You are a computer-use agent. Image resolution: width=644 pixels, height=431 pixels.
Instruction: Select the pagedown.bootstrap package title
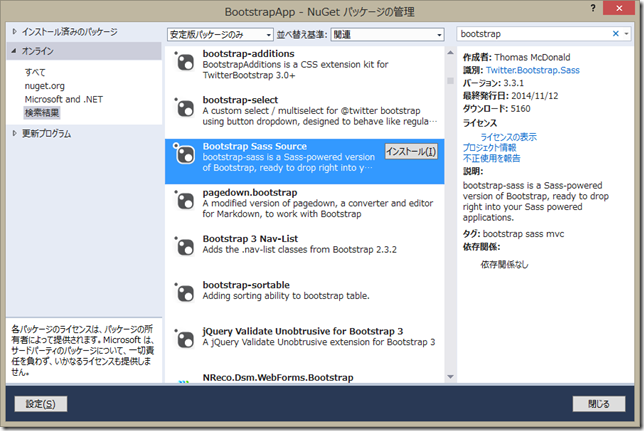[x=250, y=192]
